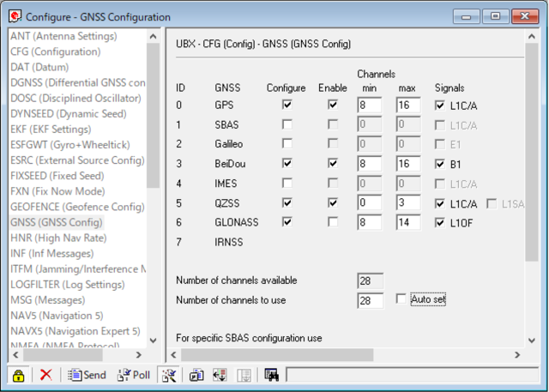Click the QZSS min channels field
549x392 pixels.
[370, 203]
